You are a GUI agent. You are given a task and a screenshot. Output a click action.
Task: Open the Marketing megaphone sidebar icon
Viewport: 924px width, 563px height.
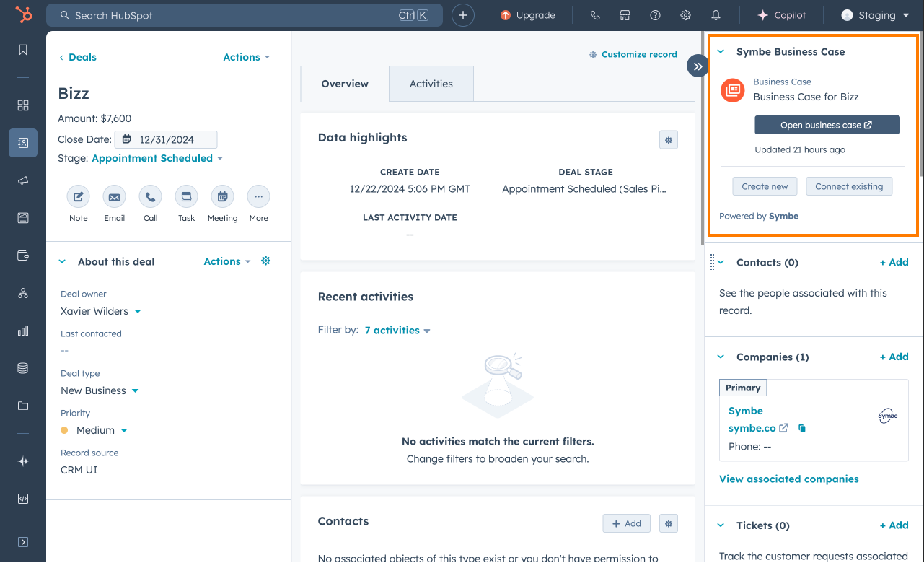coord(23,180)
